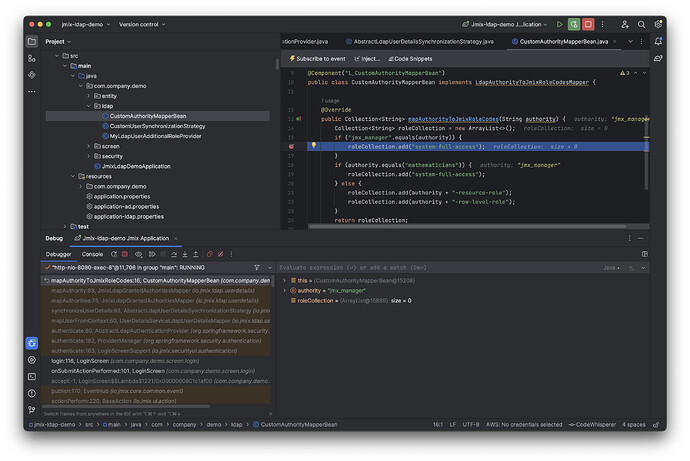This screenshot has width=690, height=461.
Task: Open the thread selection dropdown arrow
Action: point(270,267)
